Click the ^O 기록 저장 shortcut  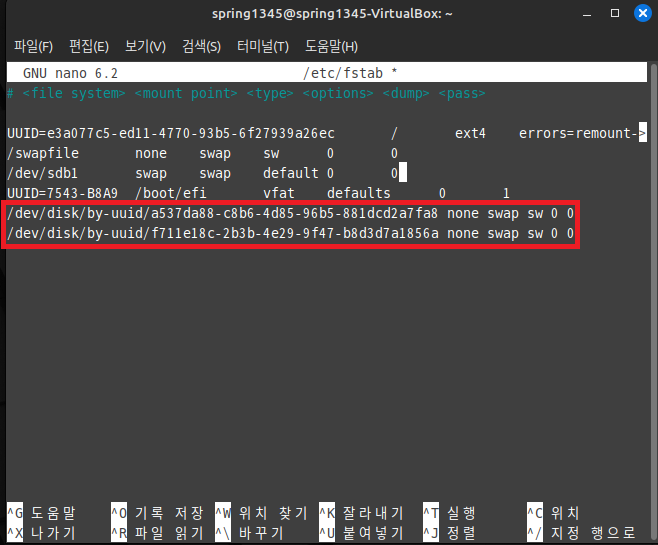[157, 513]
